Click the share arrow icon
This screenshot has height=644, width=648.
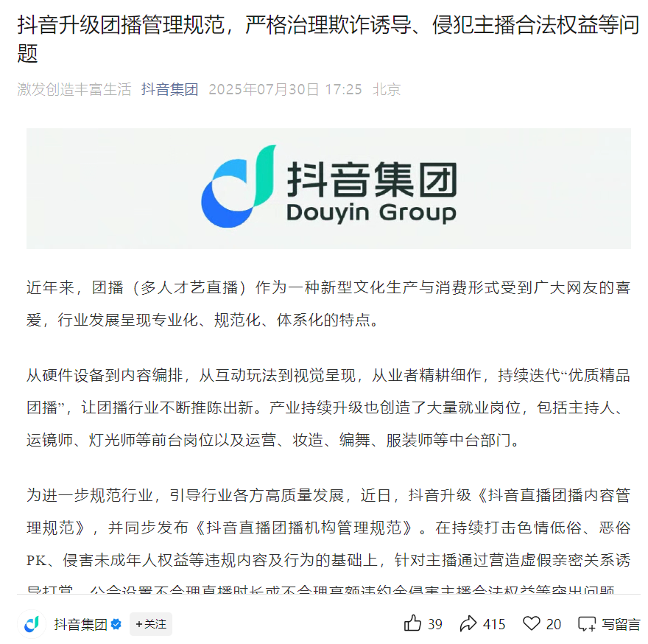[468, 623]
